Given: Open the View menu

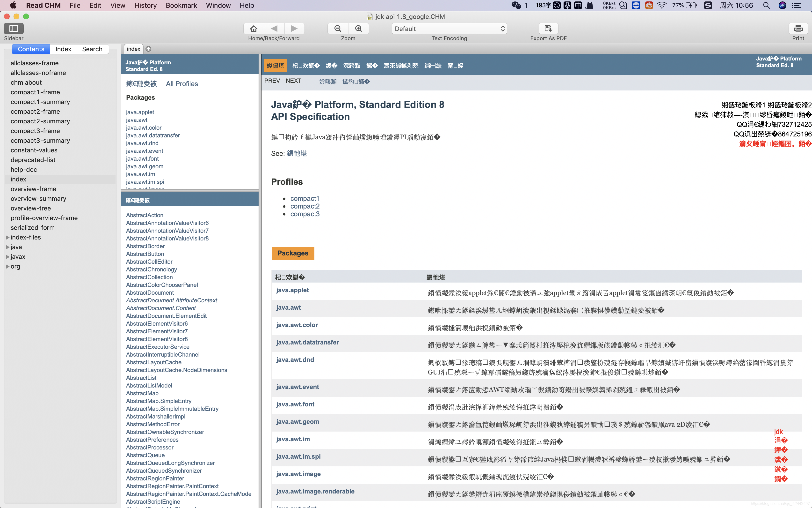Looking at the screenshot, I should coord(118,5).
